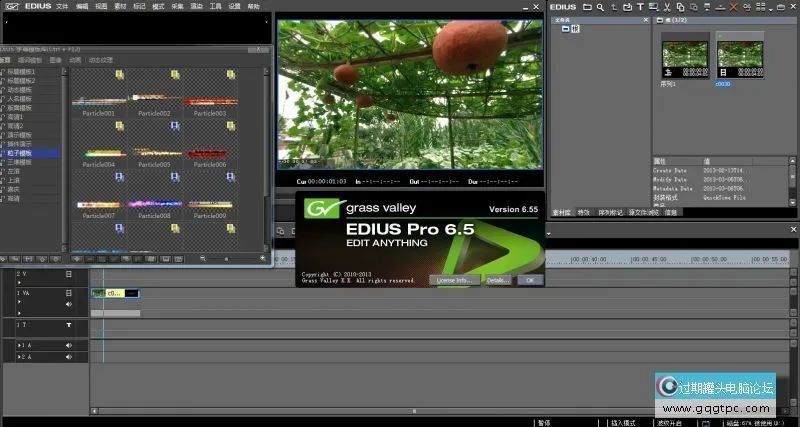Expand the 1 A audio track
800x427 pixels.
click(17, 345)
